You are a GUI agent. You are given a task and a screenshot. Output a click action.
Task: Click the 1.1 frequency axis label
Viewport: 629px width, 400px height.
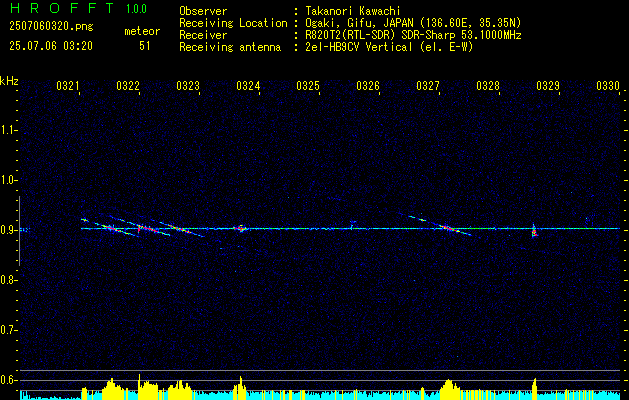[8, 130]
